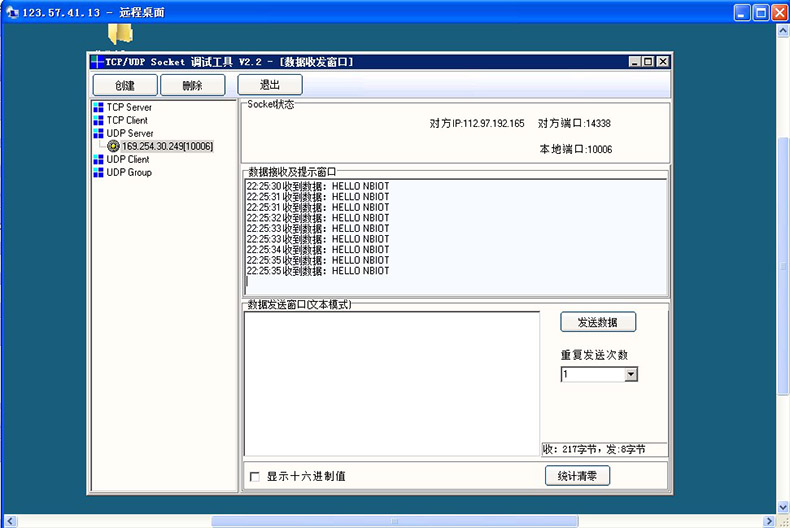Maximize the Socket tool window
This screenshot has width=790, height=528.
point(648,61)
